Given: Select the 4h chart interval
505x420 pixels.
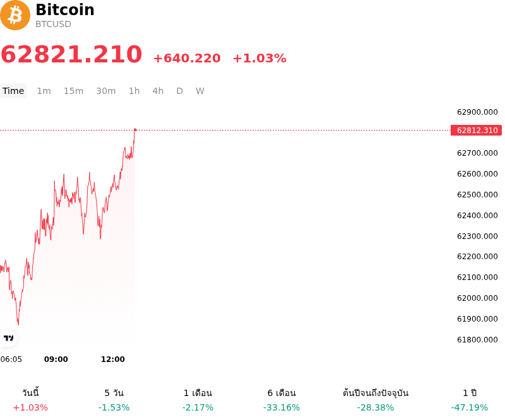Looking at the screenshot, I should point(158,91).
